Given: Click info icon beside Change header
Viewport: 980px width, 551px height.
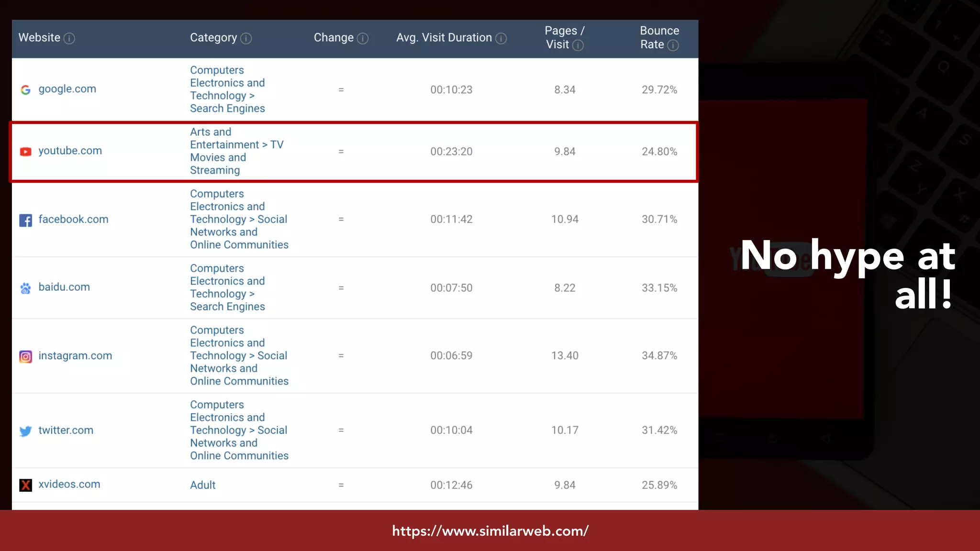Looking at the screenshot, I should click(x=363, y=38).
